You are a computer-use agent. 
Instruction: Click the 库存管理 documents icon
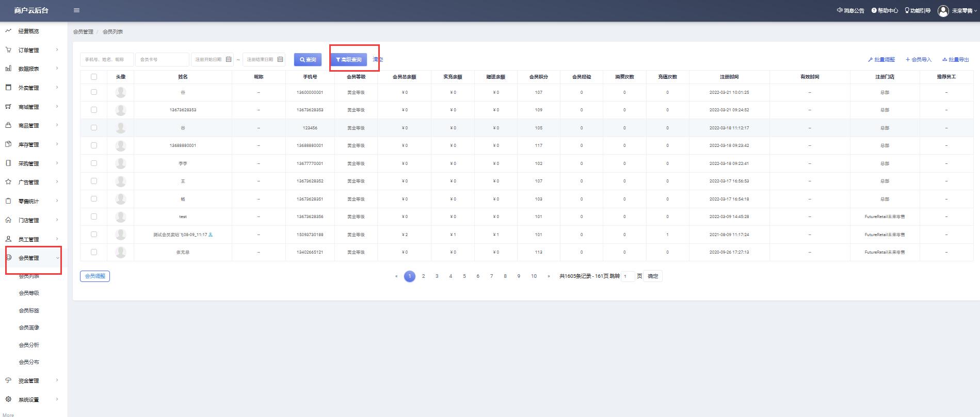tap(8, 144)
